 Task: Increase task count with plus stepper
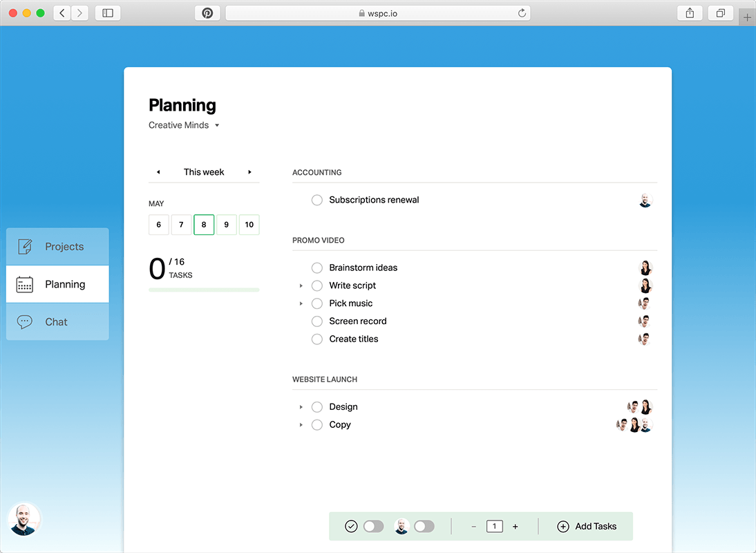516,527
